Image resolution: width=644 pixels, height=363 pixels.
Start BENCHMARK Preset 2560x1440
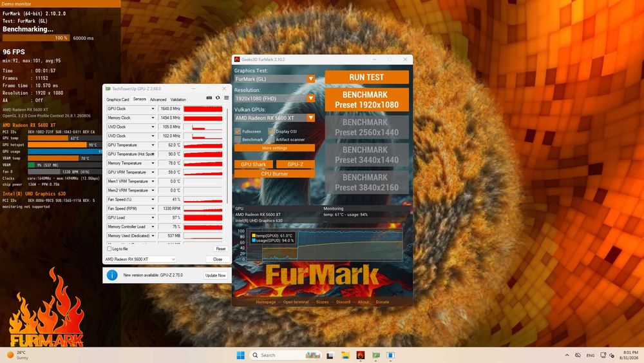point(367,127)
